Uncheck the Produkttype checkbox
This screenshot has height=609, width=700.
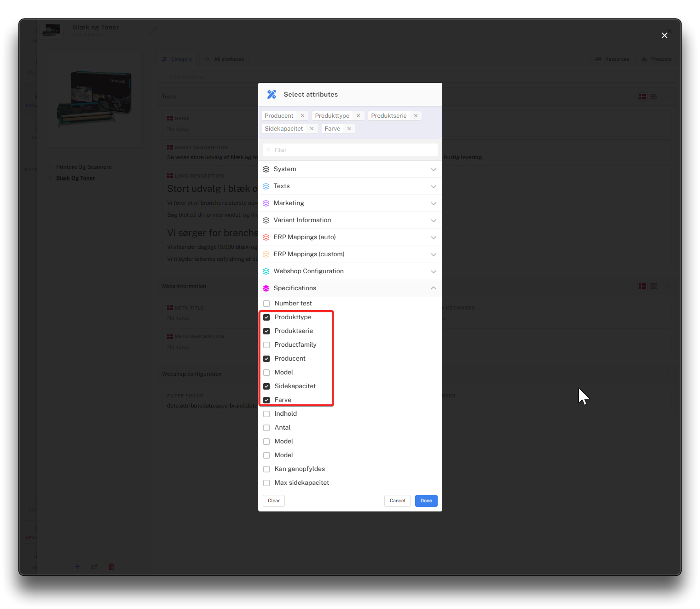coord(266,317)
